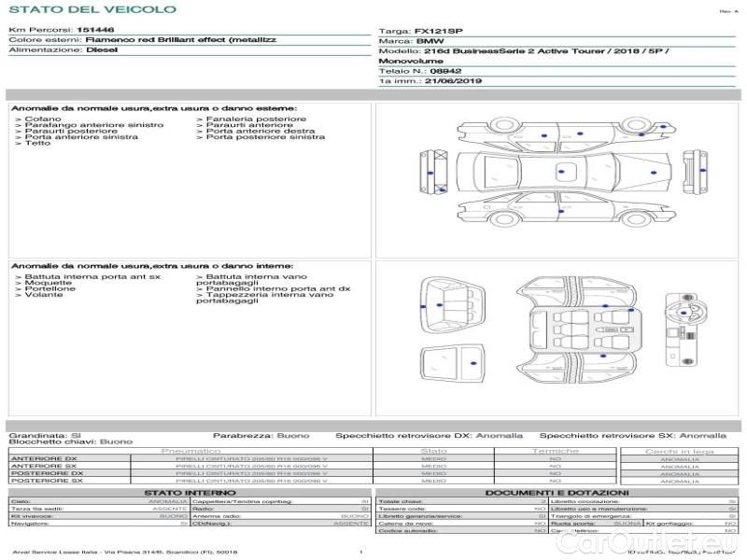Click the interior anomalies section heading

point(152,266)
